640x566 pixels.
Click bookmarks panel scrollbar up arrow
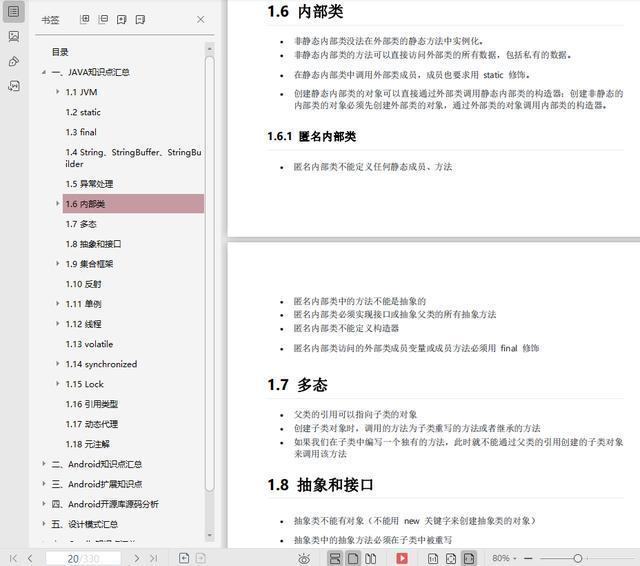click(209, 49)
